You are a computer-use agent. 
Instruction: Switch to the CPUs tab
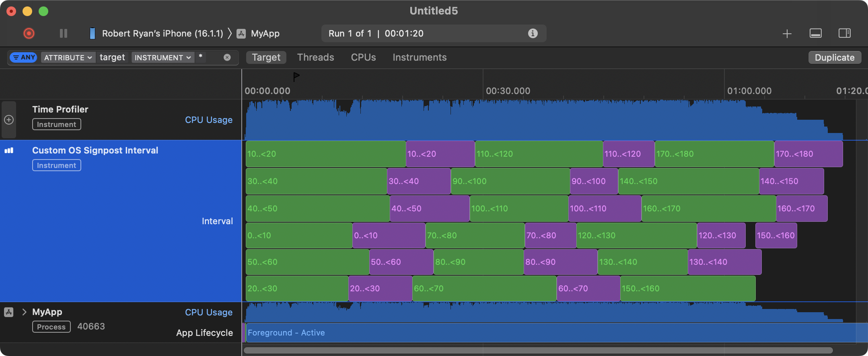coord(364,57)
